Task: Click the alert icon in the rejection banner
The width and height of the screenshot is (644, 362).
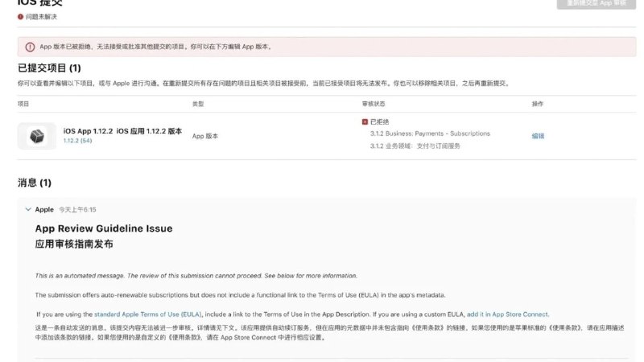Action: point(30,47)
